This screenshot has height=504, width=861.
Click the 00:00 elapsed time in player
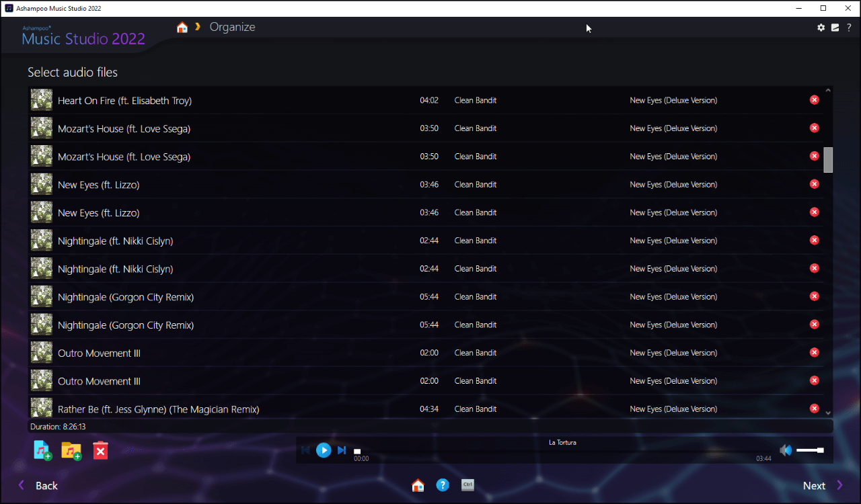click(x=361, y=459)
